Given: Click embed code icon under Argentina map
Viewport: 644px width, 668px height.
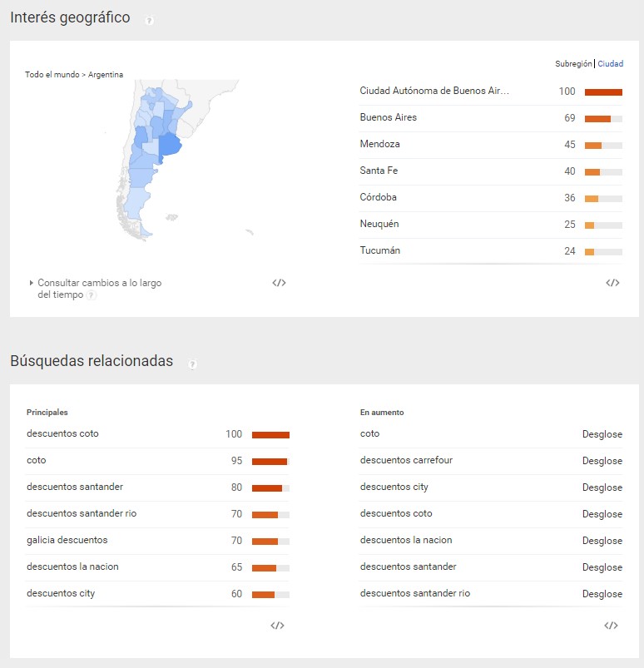Looking at the screenshot, I should (279, 283).
